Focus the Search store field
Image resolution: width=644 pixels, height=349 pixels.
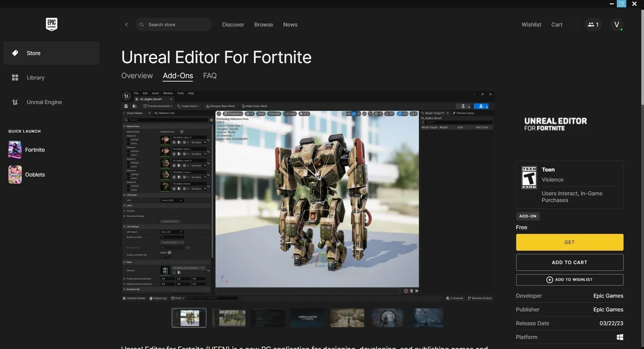coord(174,24)
